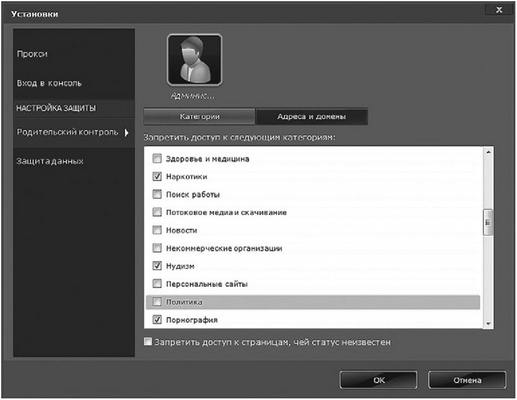This screenshot has height=400, width=517.
Task: Grab the category list scrollbar thumb
Action: pyautogui.click(x=488, y=222)
